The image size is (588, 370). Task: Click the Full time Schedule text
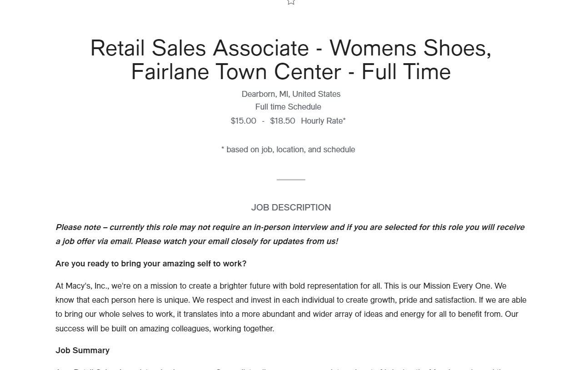288,107
